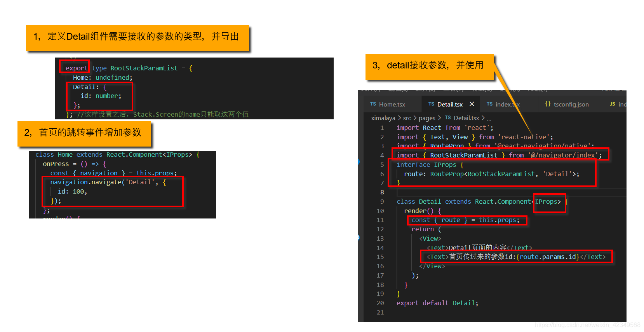The height and width of the screenshot is (332, 644).
Task: Click the "class Detail extends React.Component" text
Action: pos(464,201)
